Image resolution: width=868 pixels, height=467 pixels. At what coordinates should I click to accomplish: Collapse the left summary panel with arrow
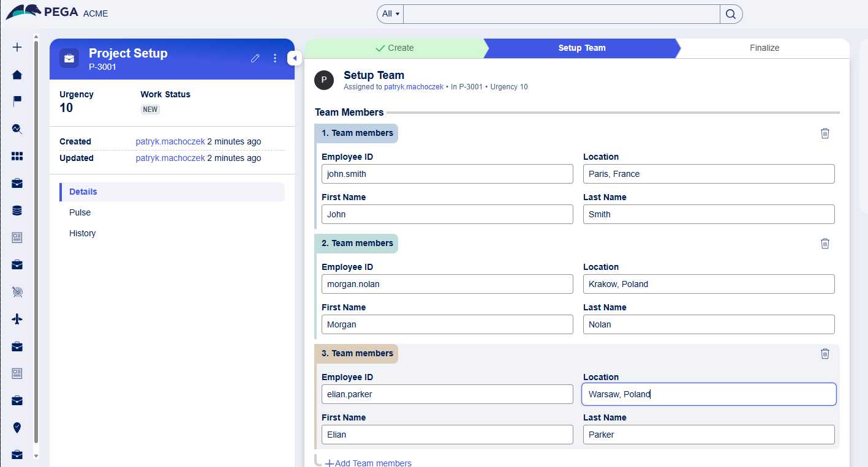tap(294, 58)
